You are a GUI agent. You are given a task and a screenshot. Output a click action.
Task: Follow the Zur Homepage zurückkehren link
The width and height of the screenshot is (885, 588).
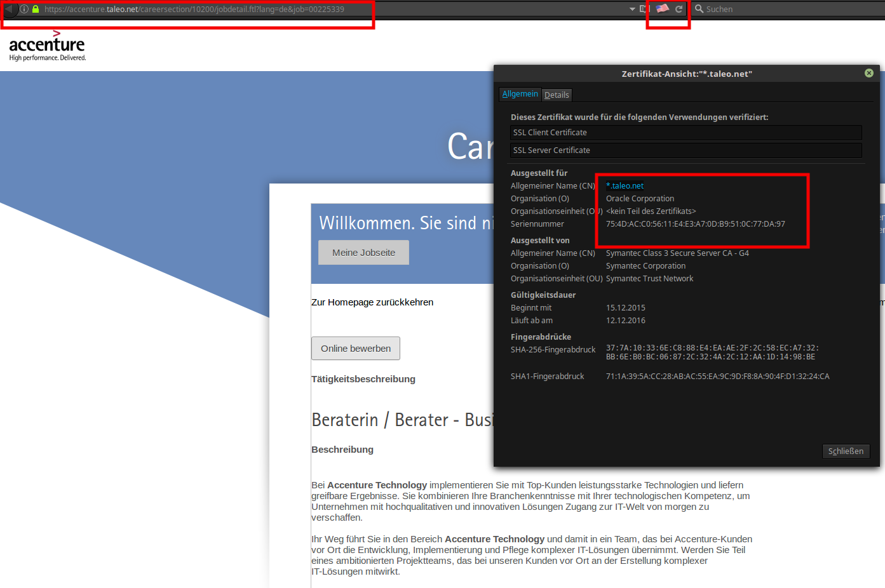pos(372,302)
